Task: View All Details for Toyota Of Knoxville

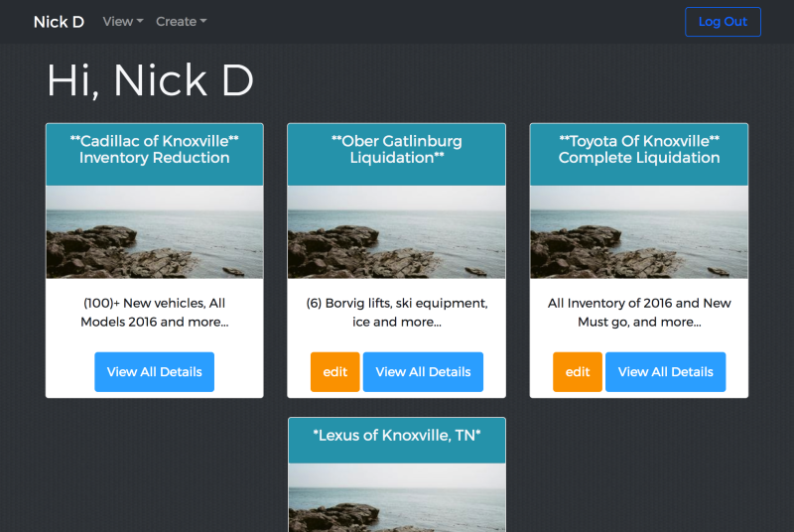Action: click(x=665, y=372)
